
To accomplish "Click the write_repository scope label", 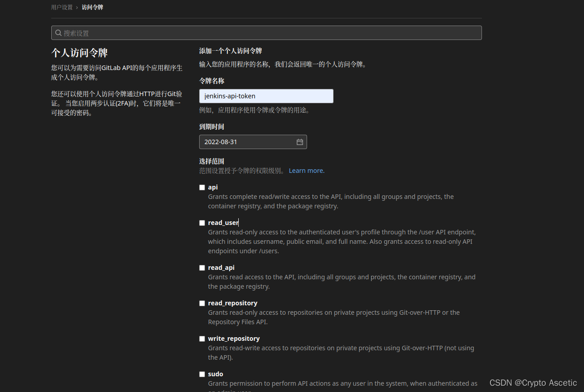I will click(234, 339).
